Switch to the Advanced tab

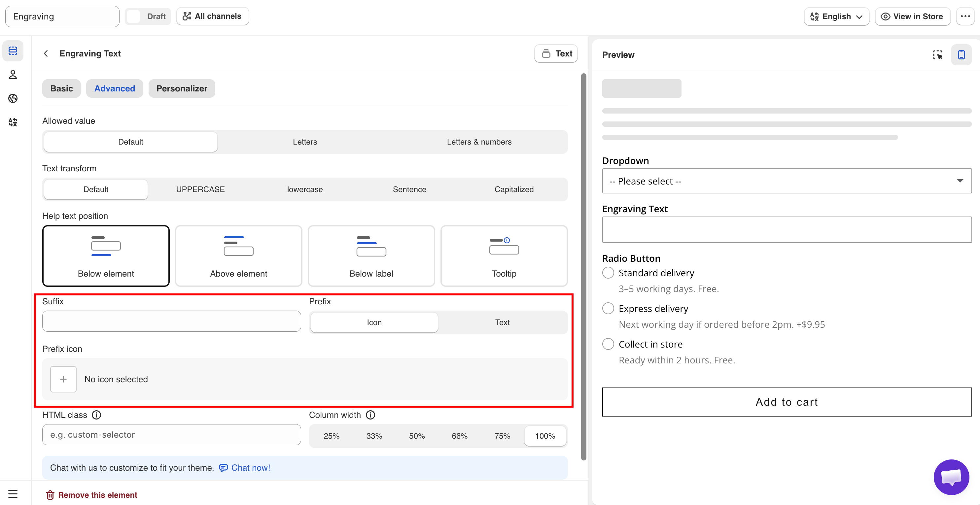[115, 88]
